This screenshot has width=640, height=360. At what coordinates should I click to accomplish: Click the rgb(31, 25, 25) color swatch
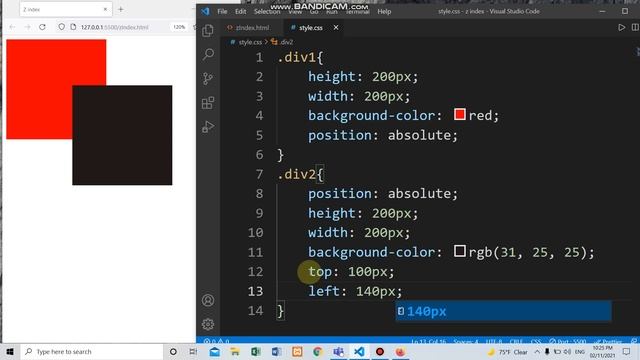[x=460, y=251]
